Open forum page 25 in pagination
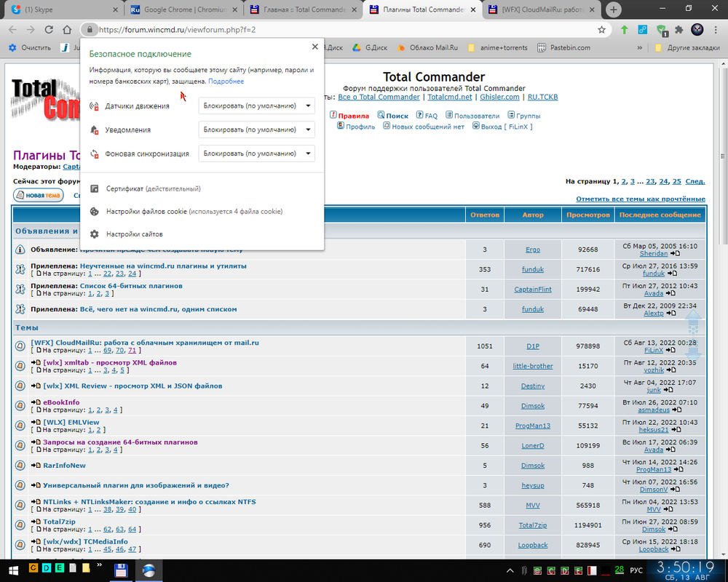Screen dimensions: 728x582 coord(677,181)
